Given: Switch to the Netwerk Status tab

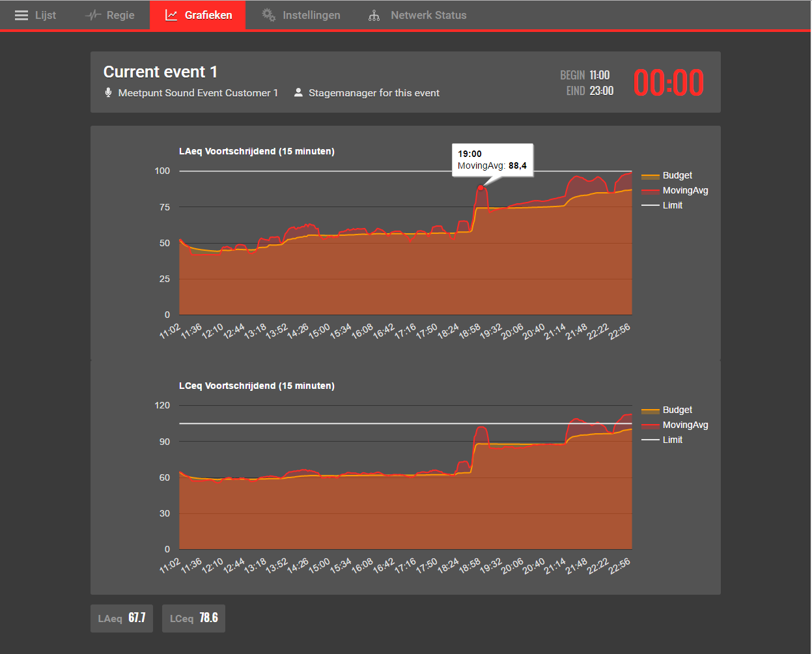Looking at the screenshot, I should point(417,15).
